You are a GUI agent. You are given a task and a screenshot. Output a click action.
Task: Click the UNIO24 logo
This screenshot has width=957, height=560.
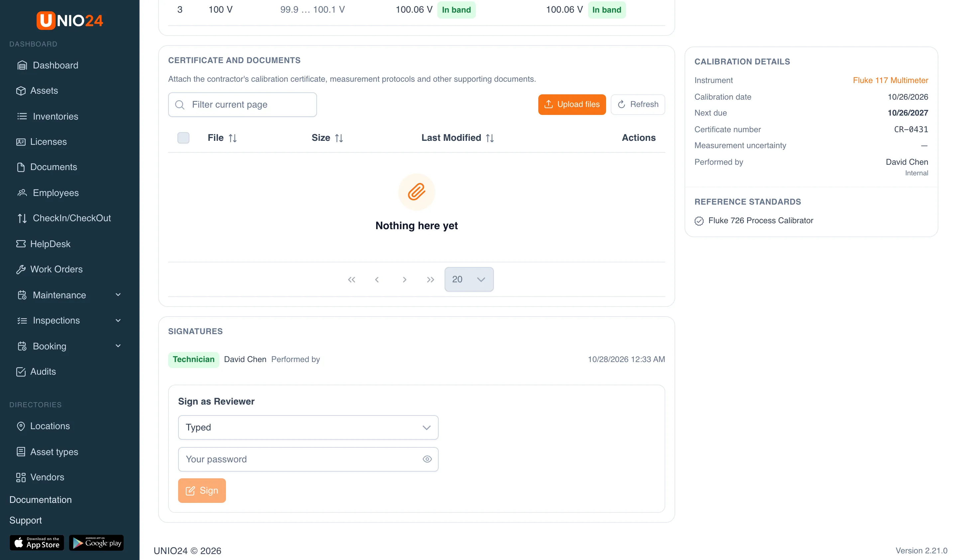(x=69, y=20)
